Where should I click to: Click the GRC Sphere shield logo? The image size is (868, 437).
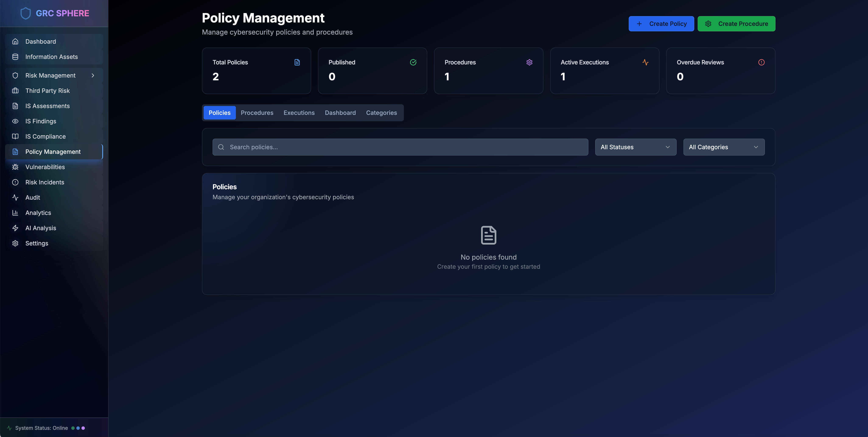coord(26,14)
